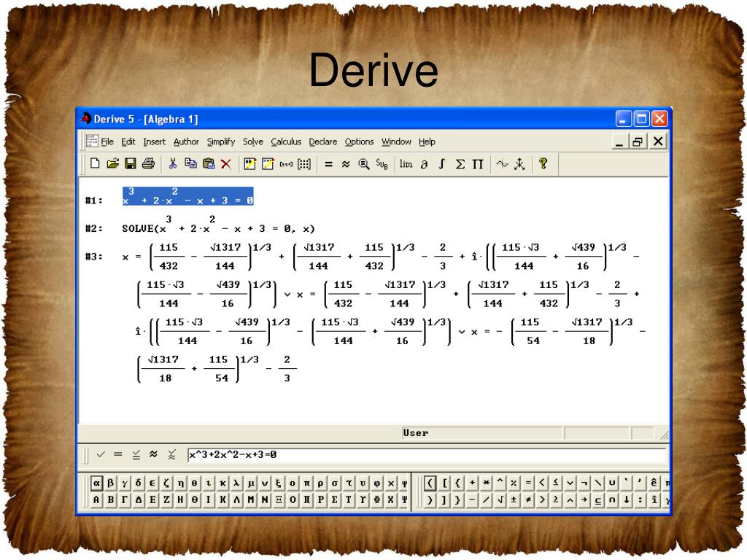Click the Sigma sum toolbar icon
The image size is (747, 560).
click(460, 164)
